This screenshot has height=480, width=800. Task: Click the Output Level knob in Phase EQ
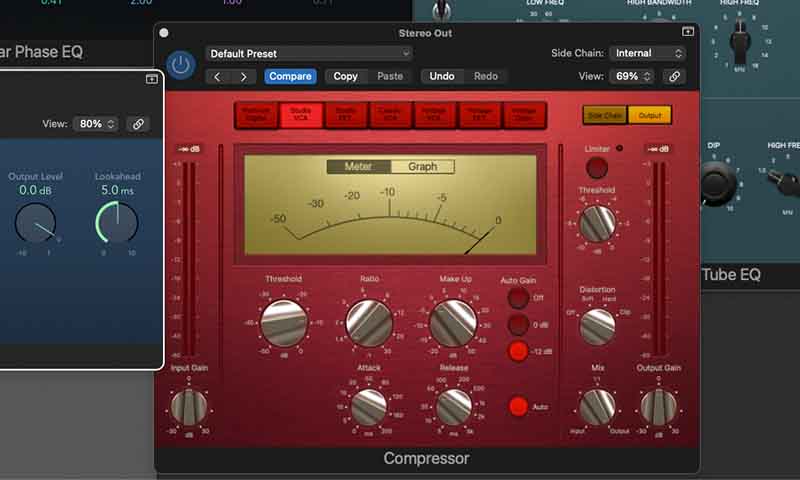point(35,223)
